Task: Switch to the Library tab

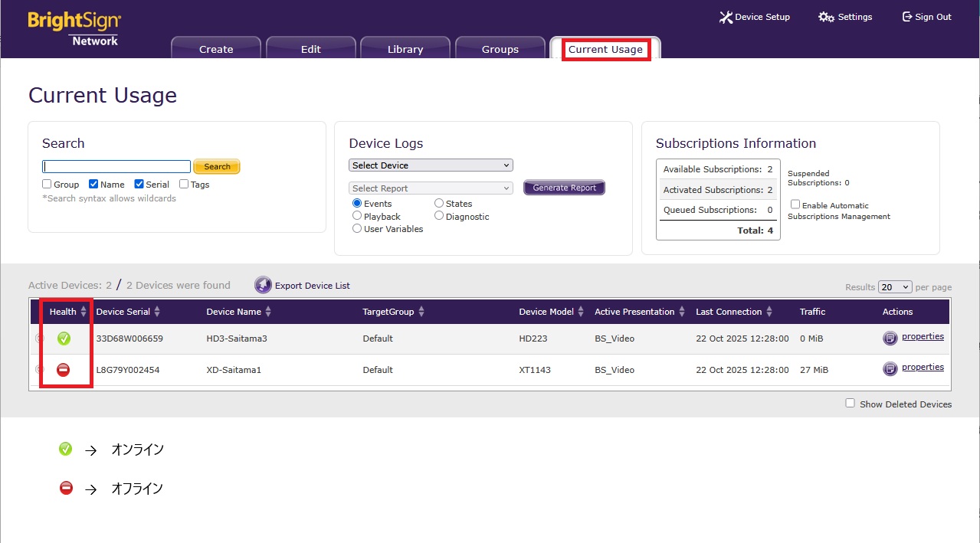Action: [405, 49]
